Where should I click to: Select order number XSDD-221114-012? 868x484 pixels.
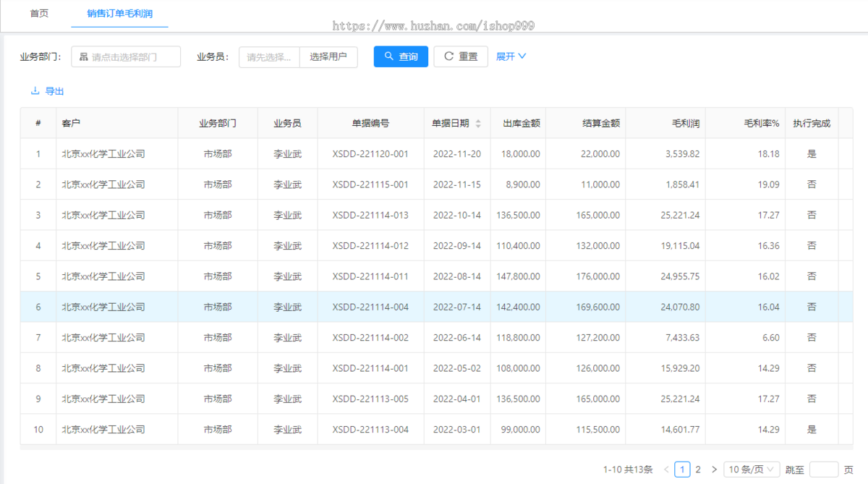(370, 246)
